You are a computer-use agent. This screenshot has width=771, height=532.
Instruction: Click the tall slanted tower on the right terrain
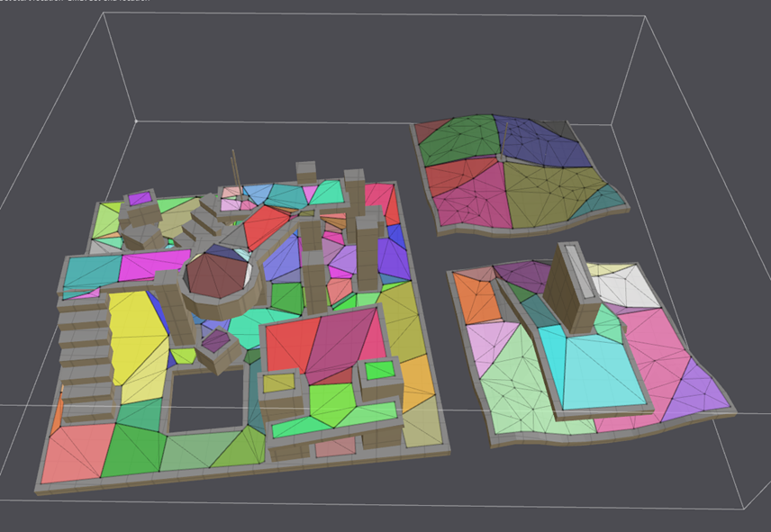[x=569, y=285]
